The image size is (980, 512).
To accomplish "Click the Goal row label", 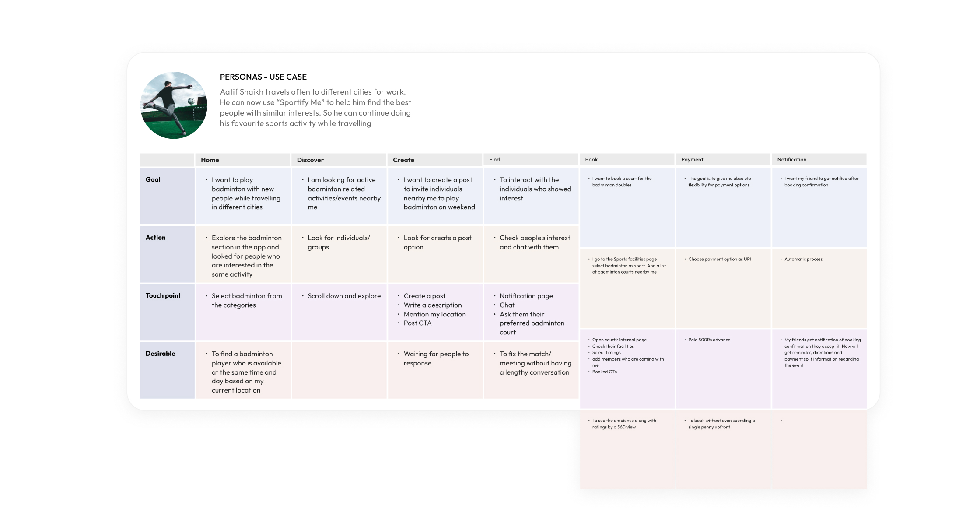I will (153, 179).
